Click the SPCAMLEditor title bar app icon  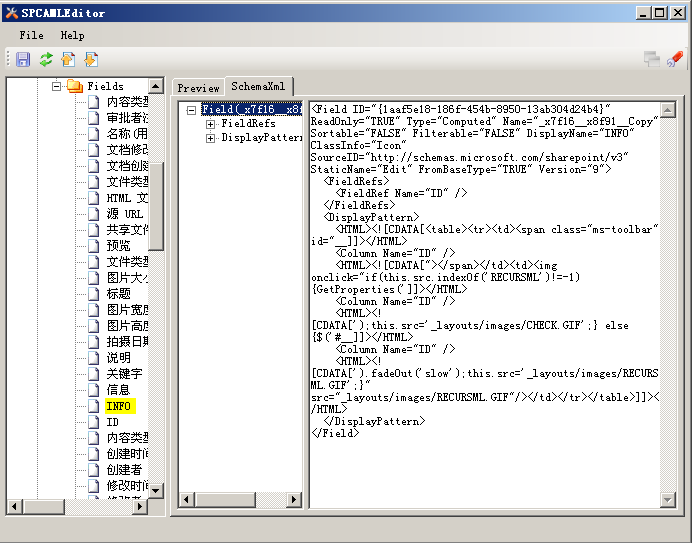click(12, 13)
